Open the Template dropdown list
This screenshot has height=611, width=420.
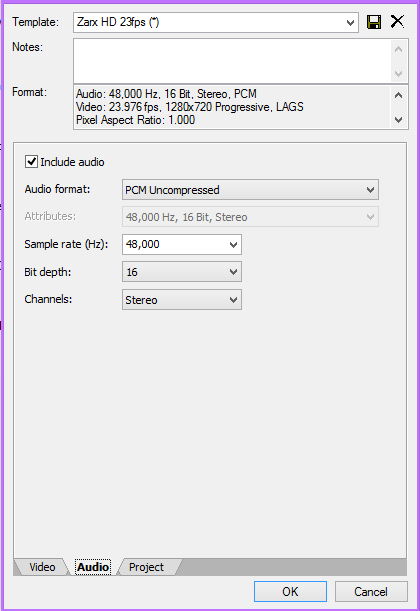(x=350, y=23)
